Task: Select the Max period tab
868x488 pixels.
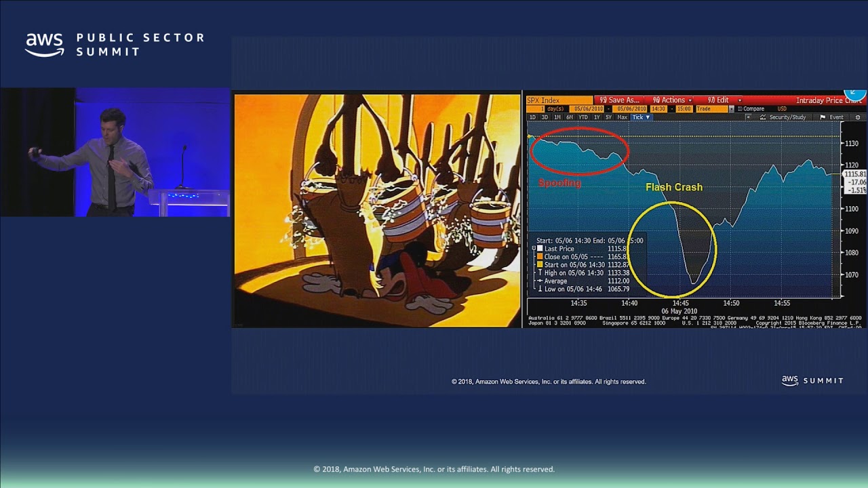Action: pyautogui.click(x=622, y=117)
